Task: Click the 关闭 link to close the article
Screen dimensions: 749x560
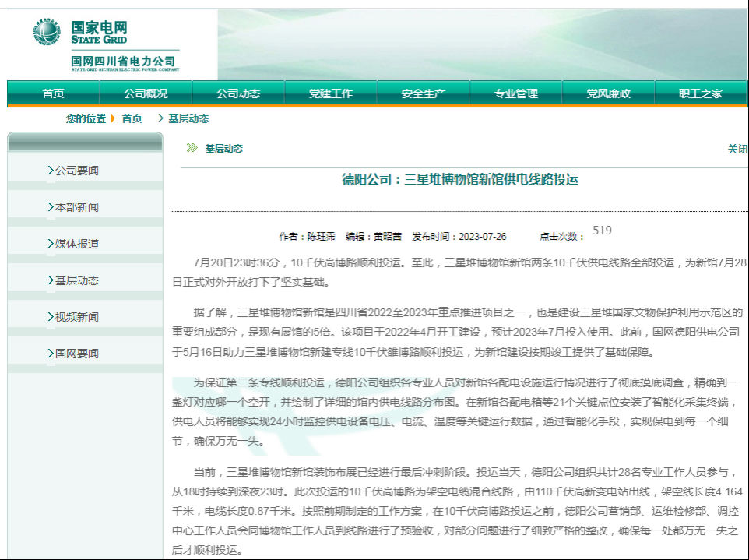Action: [x=737, y=149]
